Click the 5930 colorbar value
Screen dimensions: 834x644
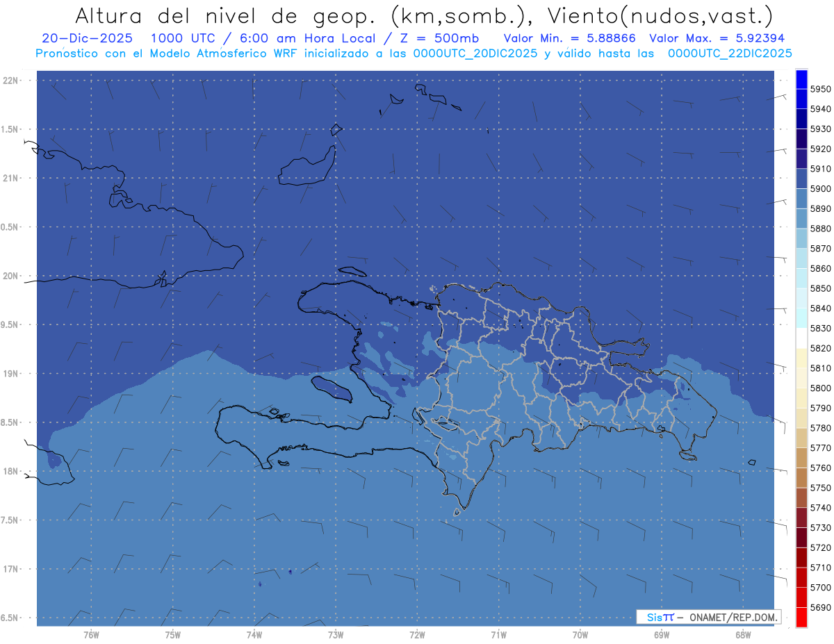tap(820, 129)
